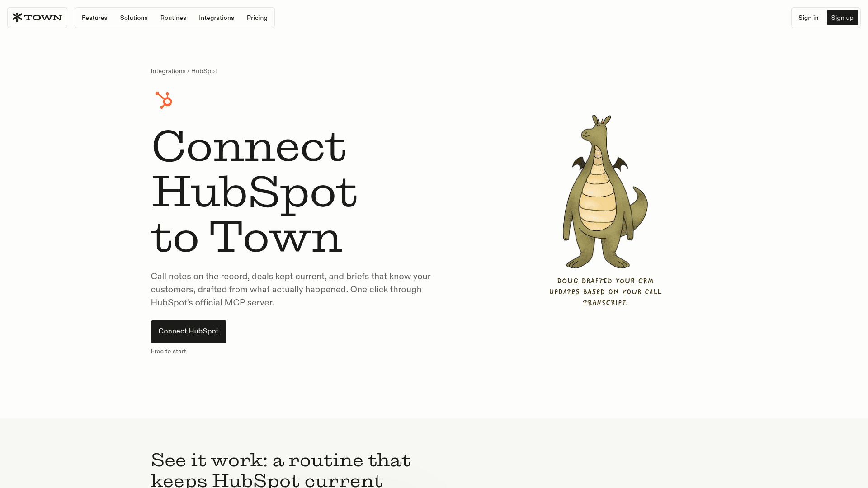
Task: Click the Doug drafted CRM updates caption
Action: point(605,292)
